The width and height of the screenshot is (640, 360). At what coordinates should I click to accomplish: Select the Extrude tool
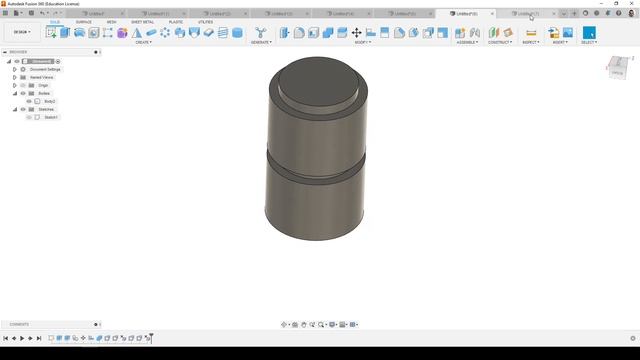(65, 33)
